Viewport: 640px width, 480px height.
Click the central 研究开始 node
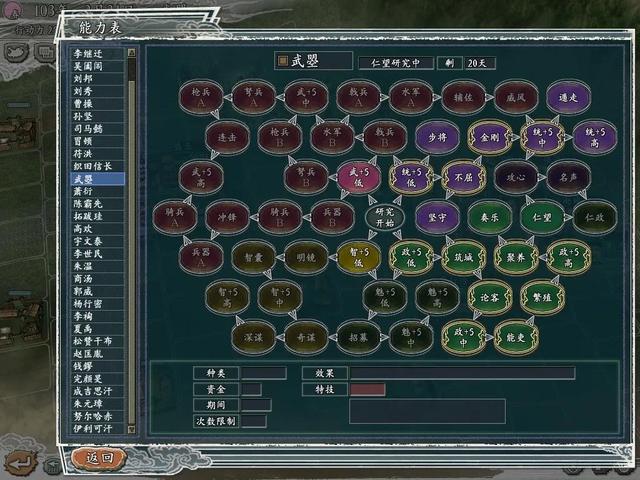click(x=385, y=217)
